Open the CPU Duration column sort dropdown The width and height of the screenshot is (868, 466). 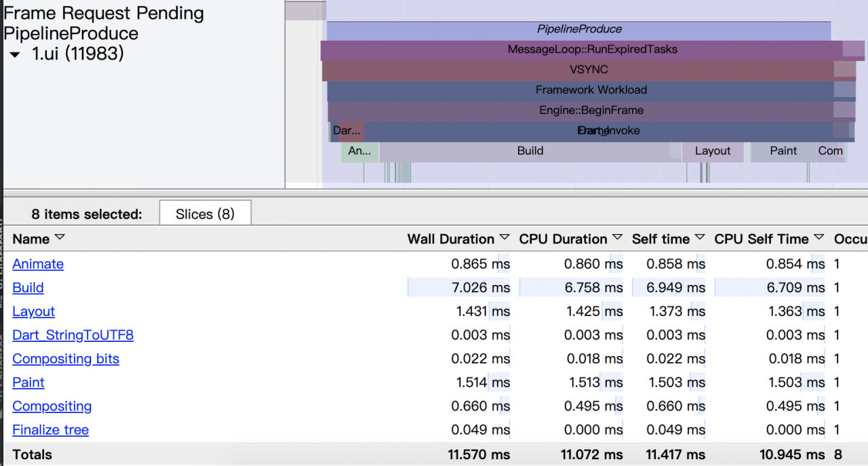617,238
